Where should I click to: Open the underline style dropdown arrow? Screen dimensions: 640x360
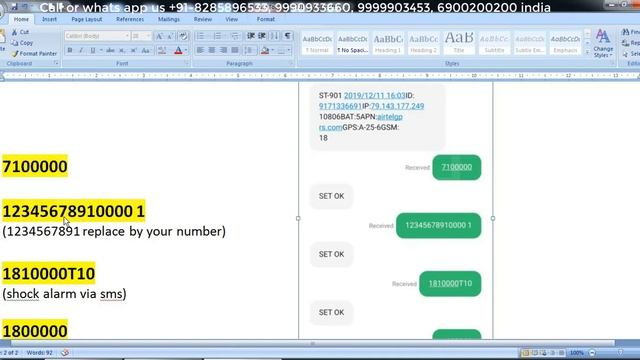pyautogui.click(x=100, y=51)
